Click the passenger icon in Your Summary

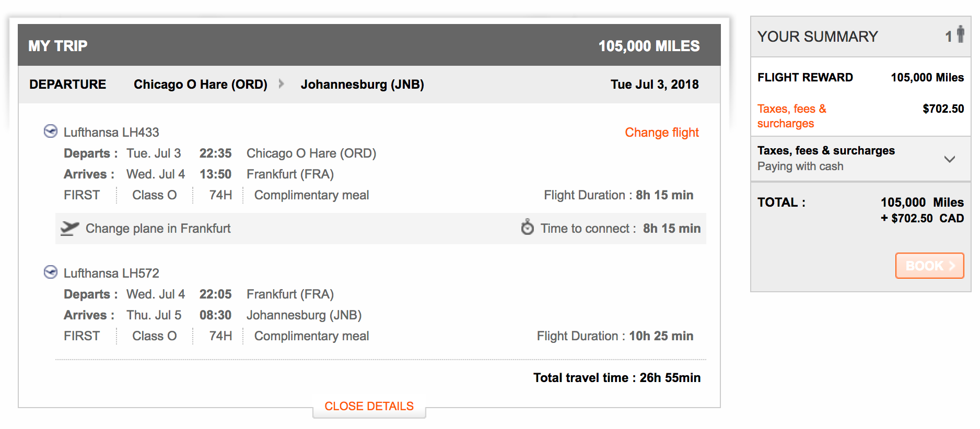coord(960,34)
